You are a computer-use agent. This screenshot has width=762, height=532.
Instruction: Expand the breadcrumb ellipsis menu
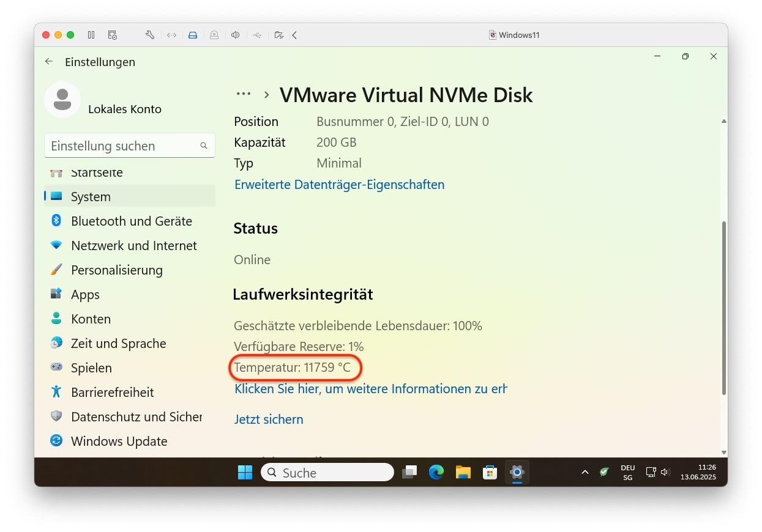pyautogui.click(x=244, y=94)
